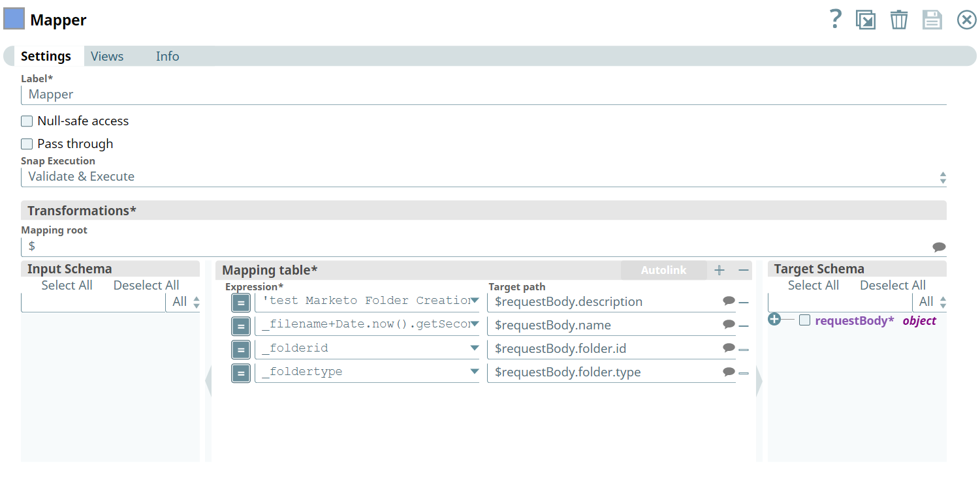Save settings with the disk icon

pos(932,20)
